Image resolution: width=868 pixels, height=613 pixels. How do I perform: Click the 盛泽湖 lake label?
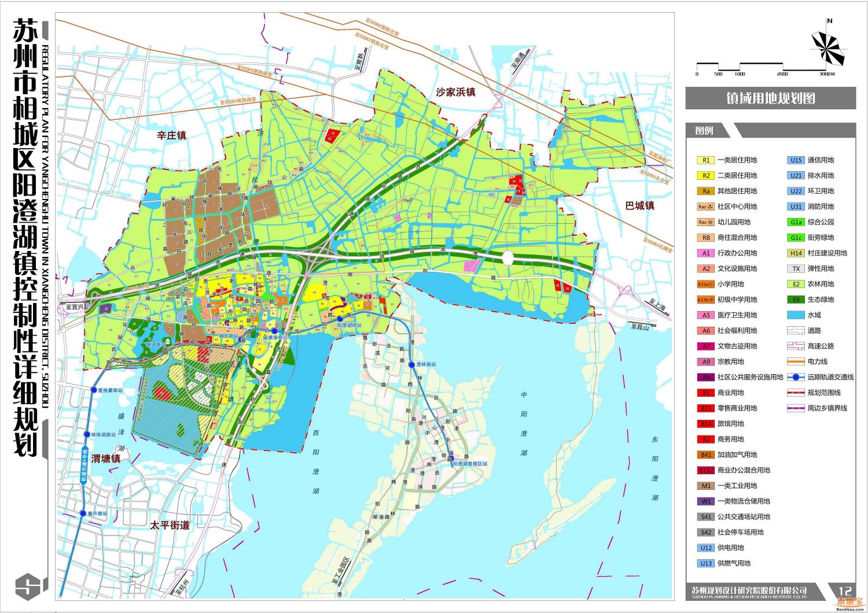121,432
